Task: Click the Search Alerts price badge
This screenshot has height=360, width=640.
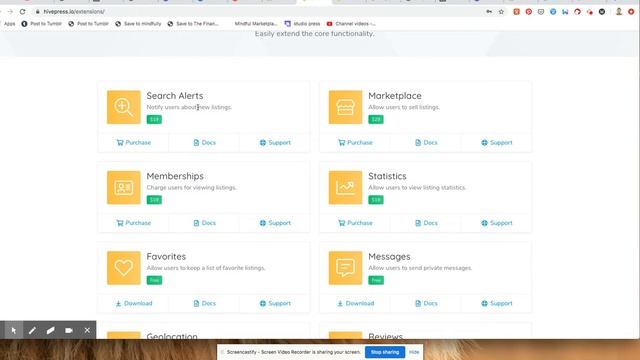Action: pos(154,119)
